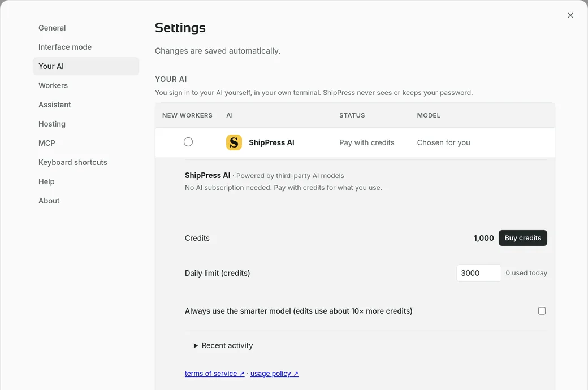Show Keyboard shortcuts settings
This screenshot has height=390, width=588.
[86, 162]
